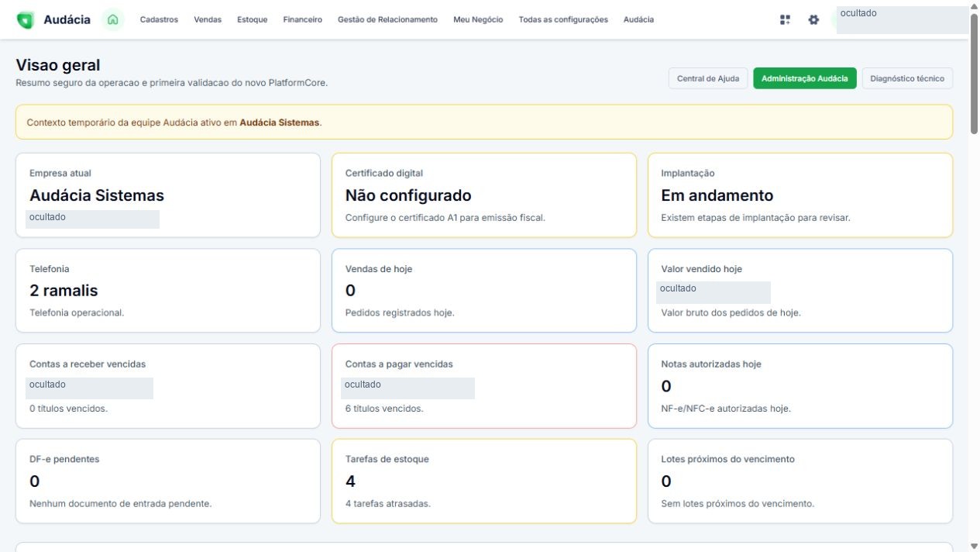
Task: Open the Audácia menu item
Action: [x=638, y=19]
